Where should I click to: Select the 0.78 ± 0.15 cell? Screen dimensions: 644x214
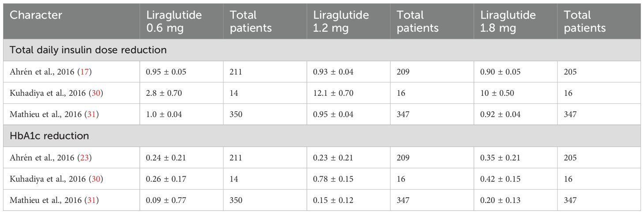pyautogui.click(x=334, y=179)
